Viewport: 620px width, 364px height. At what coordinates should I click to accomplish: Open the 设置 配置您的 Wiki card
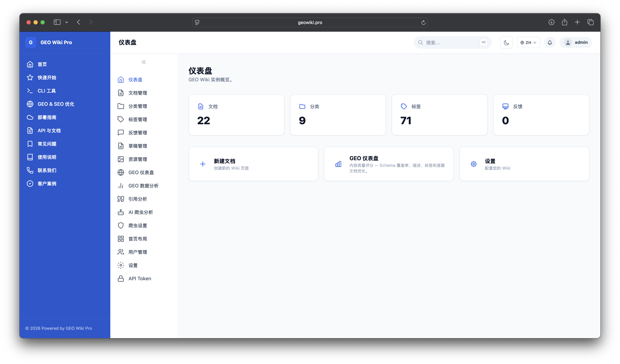[524, 164]
